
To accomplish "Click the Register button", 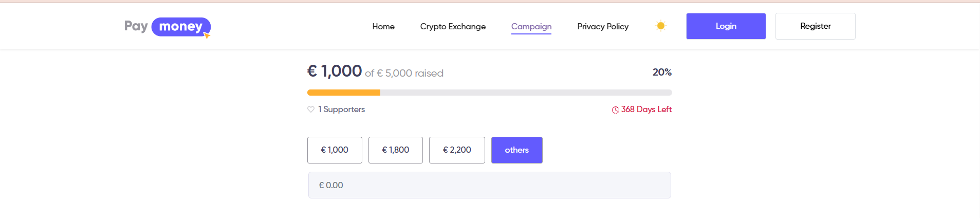I will tap(816, 26).
